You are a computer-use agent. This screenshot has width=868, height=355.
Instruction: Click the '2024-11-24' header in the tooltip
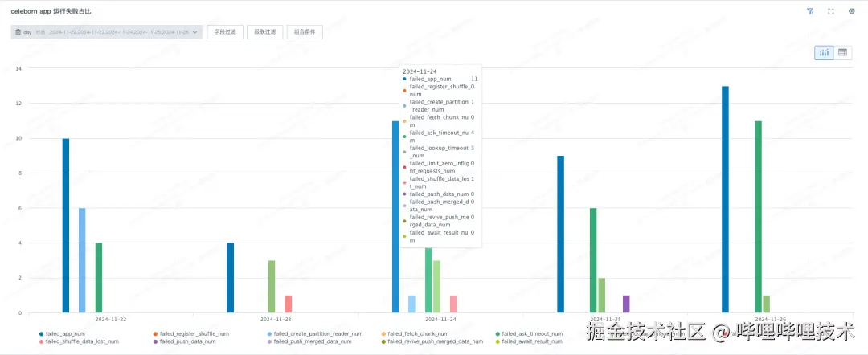(420, 72)
